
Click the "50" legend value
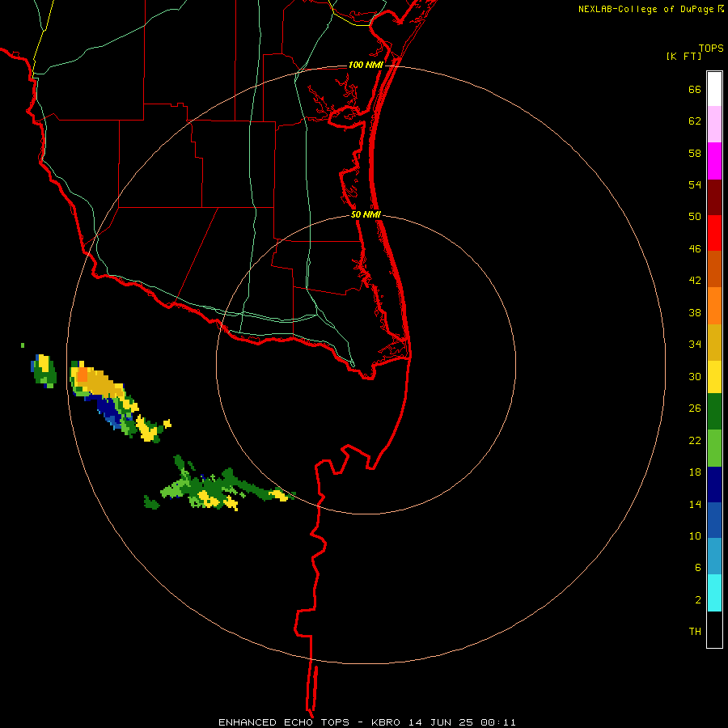click(x=695, y=217)
